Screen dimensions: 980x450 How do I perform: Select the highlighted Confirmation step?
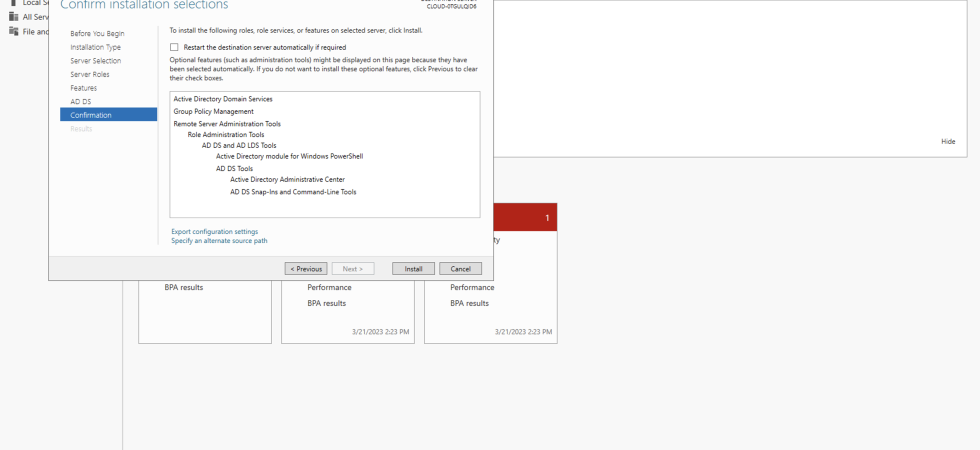109,114
